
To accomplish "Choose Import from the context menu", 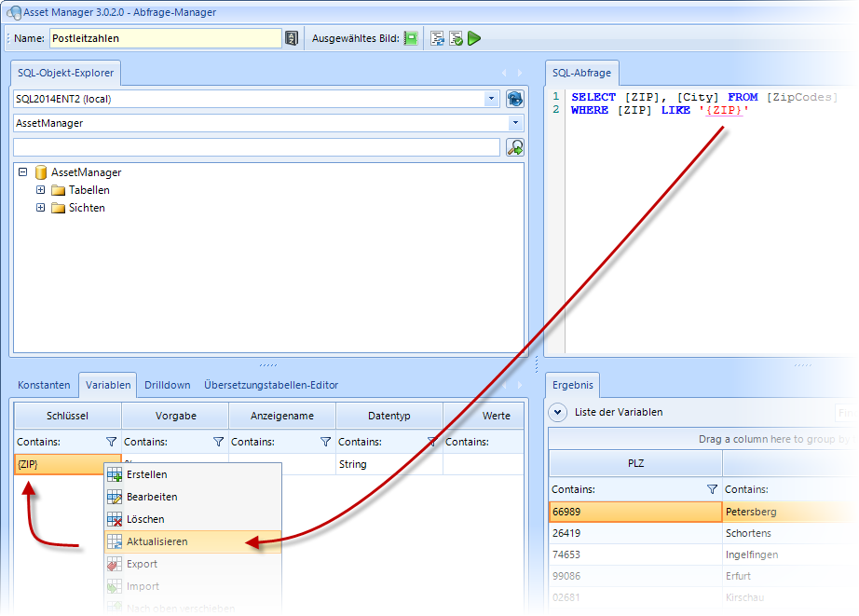I will pyautogui.click(x=193, y=586).
